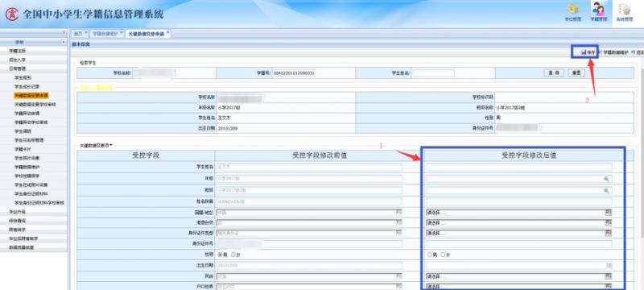This screenshot has height=290, width=644.
Task: Select 男 radio in modified value column
Action: (430, 255)
